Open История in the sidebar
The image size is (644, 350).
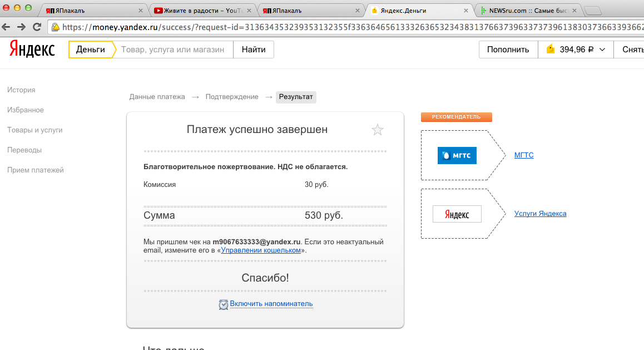(21, 90)
